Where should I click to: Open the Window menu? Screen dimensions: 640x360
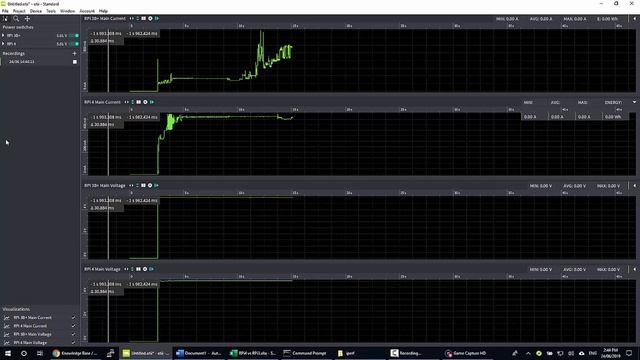(x=67, y=11)
